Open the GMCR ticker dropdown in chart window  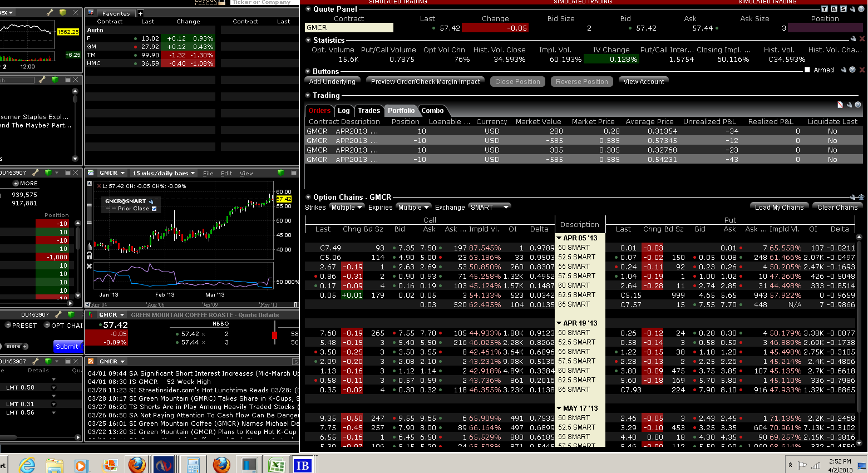point(112,173)
